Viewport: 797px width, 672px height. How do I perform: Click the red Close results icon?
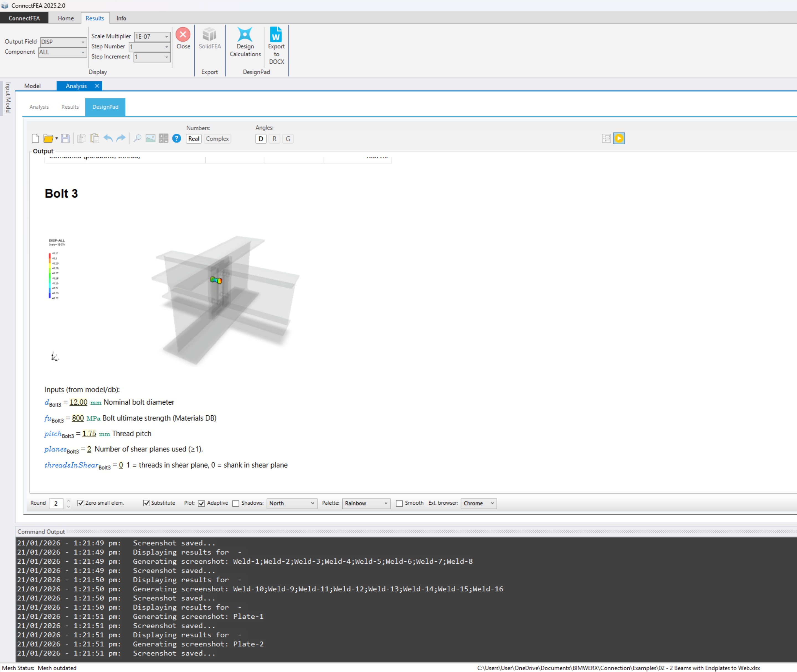point(183,35)
